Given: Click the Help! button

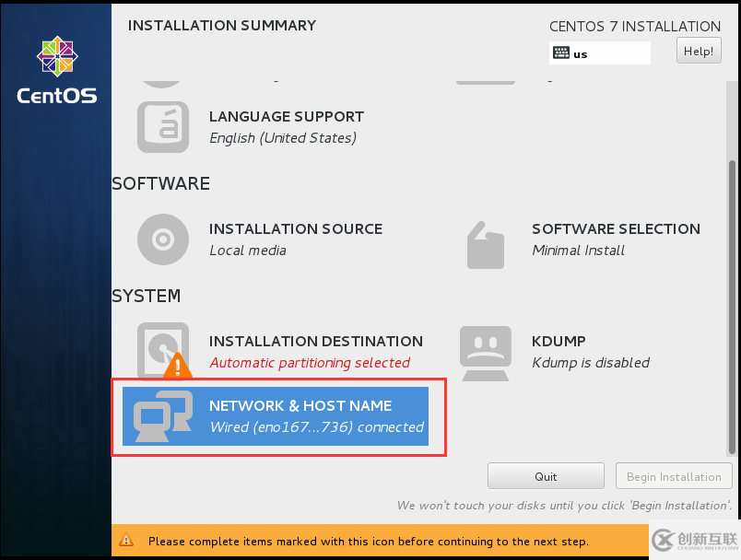Looking at the screenshot, I should pyautogui.click(x=699, y=51).
